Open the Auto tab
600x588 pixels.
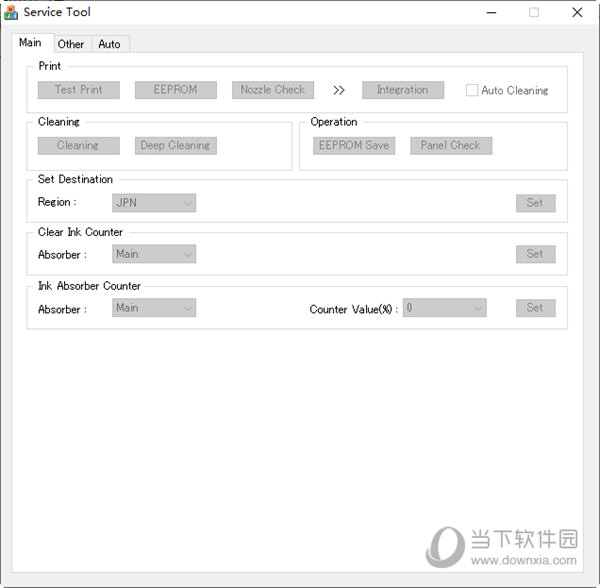pyautogui.click(x=110, y=44)
